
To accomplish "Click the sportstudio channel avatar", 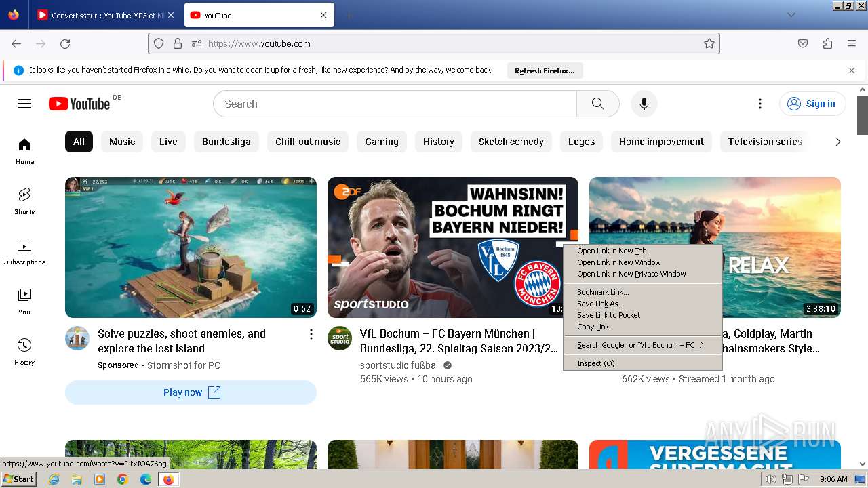I will point(340,338).
